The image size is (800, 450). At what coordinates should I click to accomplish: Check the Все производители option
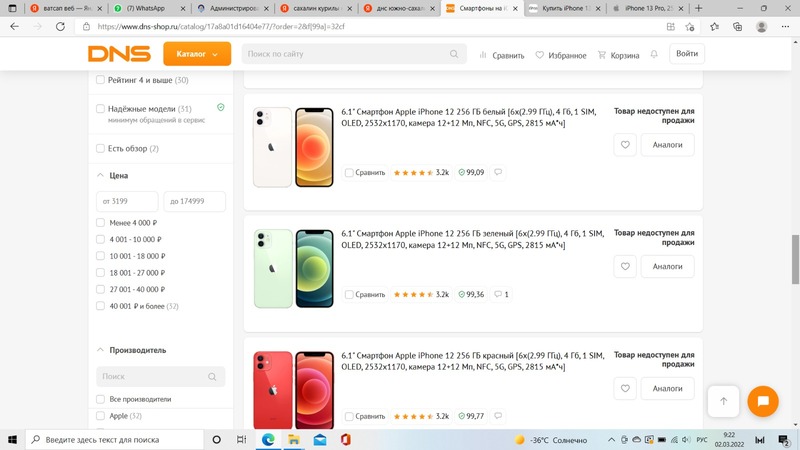pyautogui.click(x=101, y=399)
